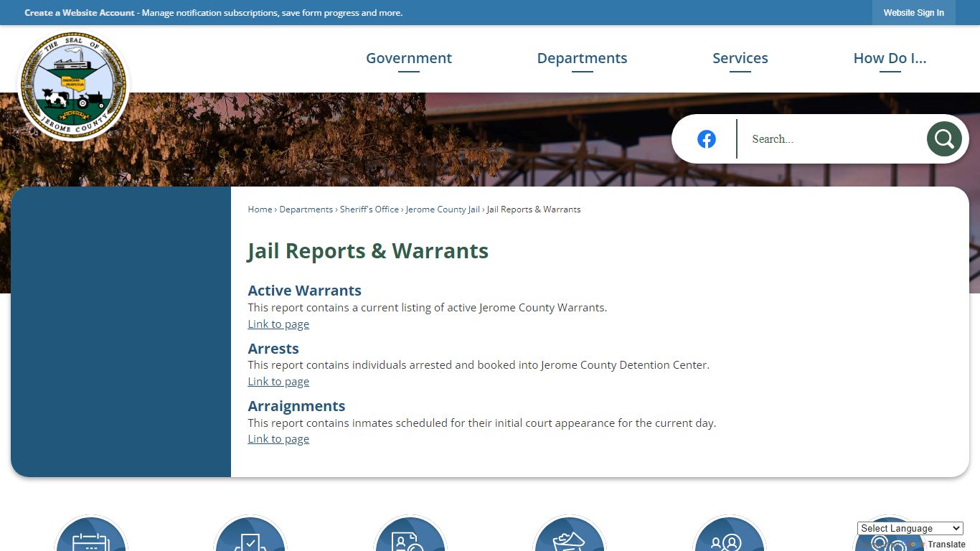The height and width of the screenshot is (551, 980).
Task: Open the Select Language dropdown
Action: tap(910, 528)
